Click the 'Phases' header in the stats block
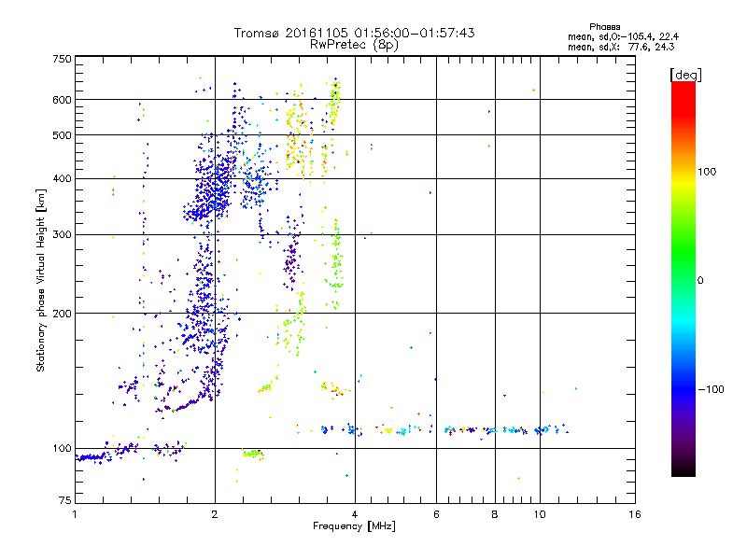The height and width of the screenshot is (560, 747). 604,27
